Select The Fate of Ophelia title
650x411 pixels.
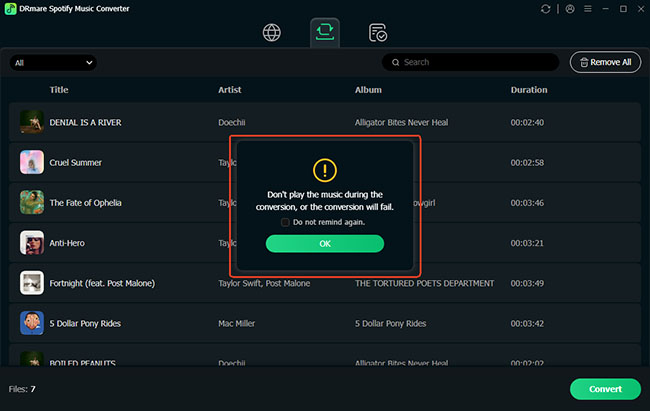[85, 203]
